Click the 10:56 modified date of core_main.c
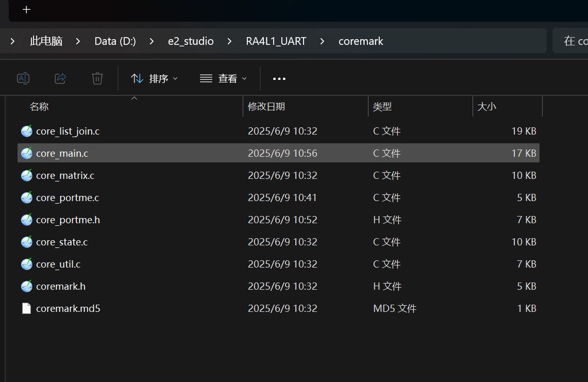This screenshot has height=382, width=588. (x=282, y=153)
